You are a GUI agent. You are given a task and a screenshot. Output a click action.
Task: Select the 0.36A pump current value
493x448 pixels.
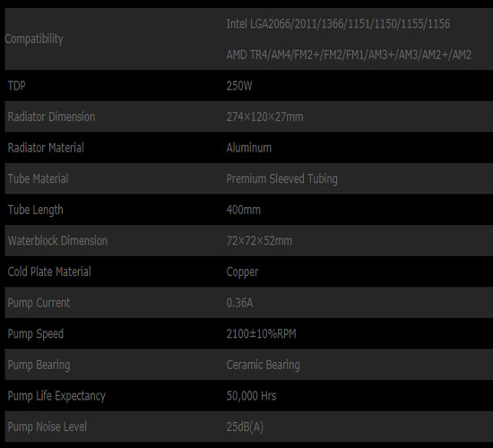(x=239, y=303)
